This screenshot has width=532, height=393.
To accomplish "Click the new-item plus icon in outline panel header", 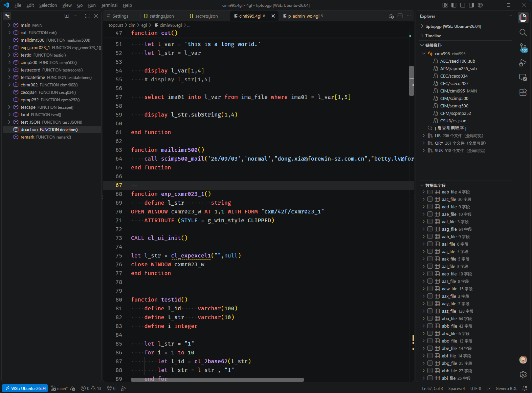I will tap(67, 16).
